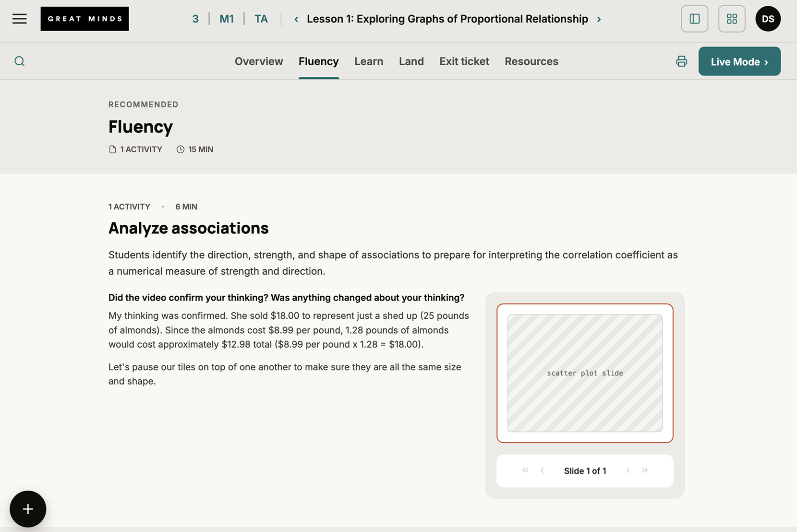The width and height of the screenshot is (797, 532).
Task: Click the black plus floating button
Action: (28, 509)
